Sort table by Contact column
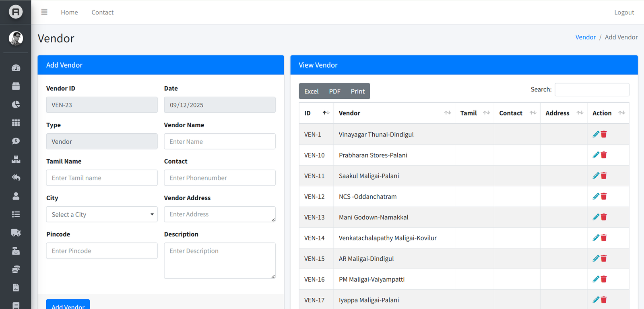Screen dimensions: 644x309 pos(517,113)
